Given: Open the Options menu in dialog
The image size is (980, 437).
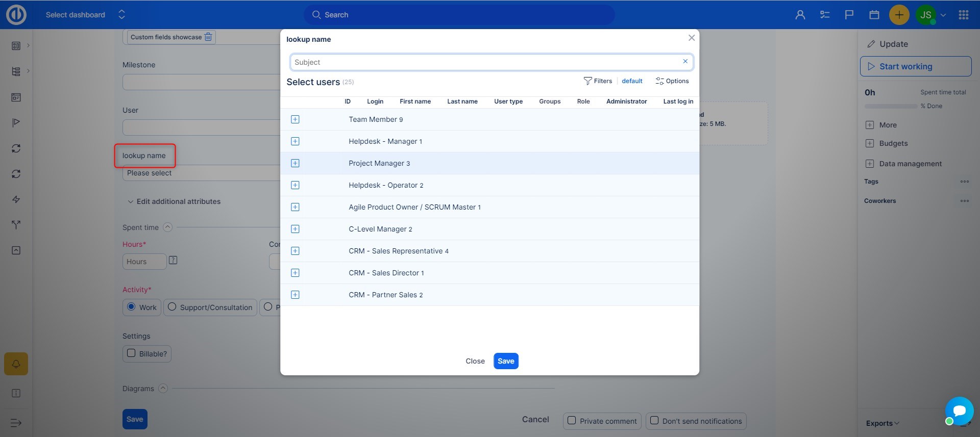Looking at the screenshot, I should point(672,81).
